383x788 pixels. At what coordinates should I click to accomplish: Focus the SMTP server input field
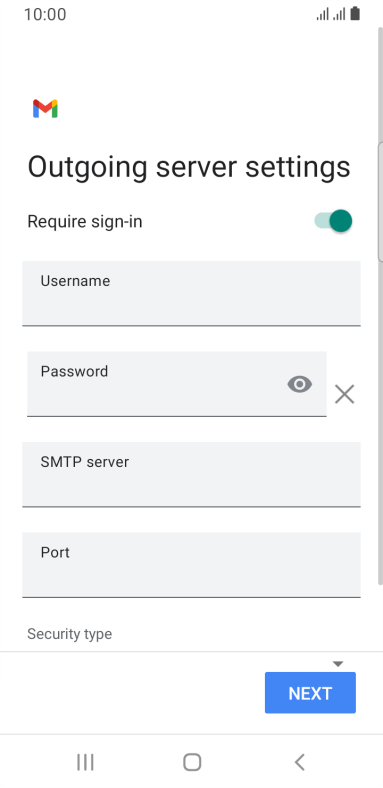pyautogui.click(x=191, y=474)
